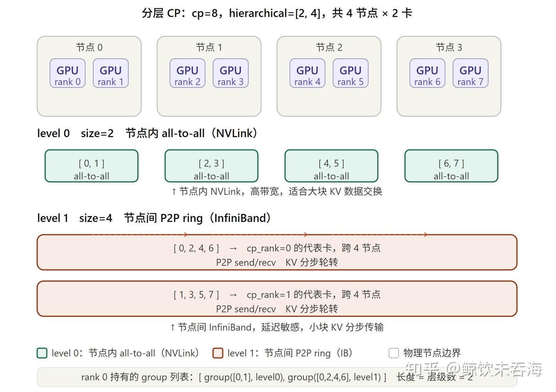Click the level 0 size=2 heading

[x=147, y=133]
